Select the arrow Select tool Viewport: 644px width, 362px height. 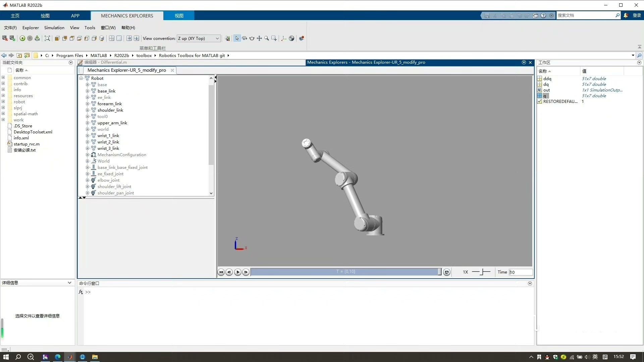pyautogui.click(x=237, y=39)
